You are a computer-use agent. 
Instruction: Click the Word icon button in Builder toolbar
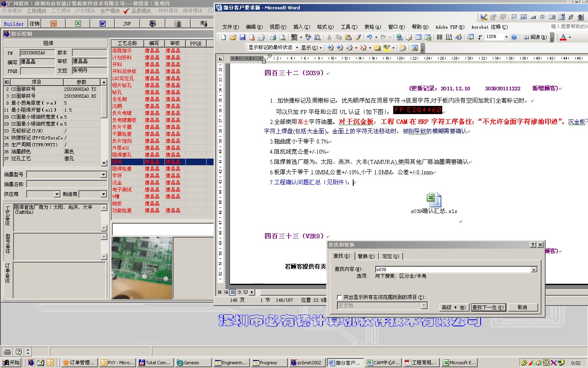(x=102, y=24)
